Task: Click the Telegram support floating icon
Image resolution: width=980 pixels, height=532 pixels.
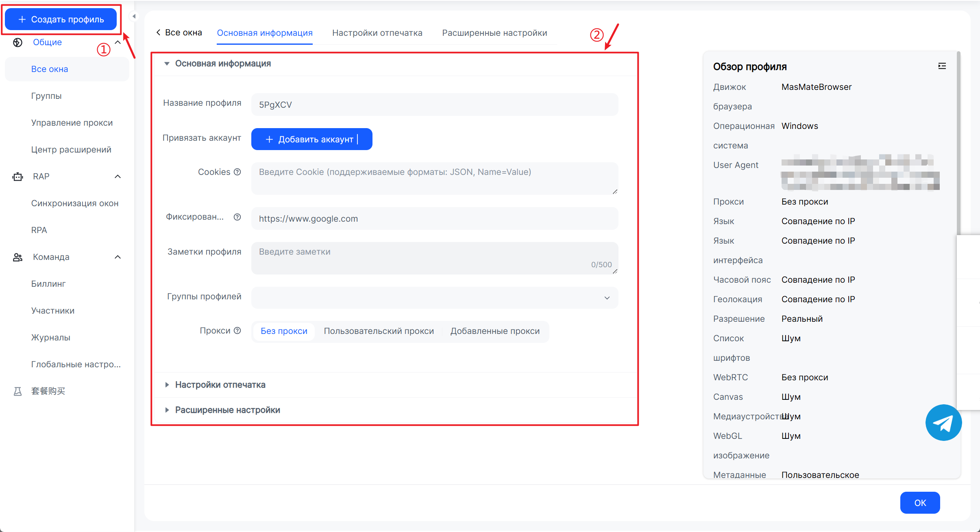Action: tap(943, 423)
